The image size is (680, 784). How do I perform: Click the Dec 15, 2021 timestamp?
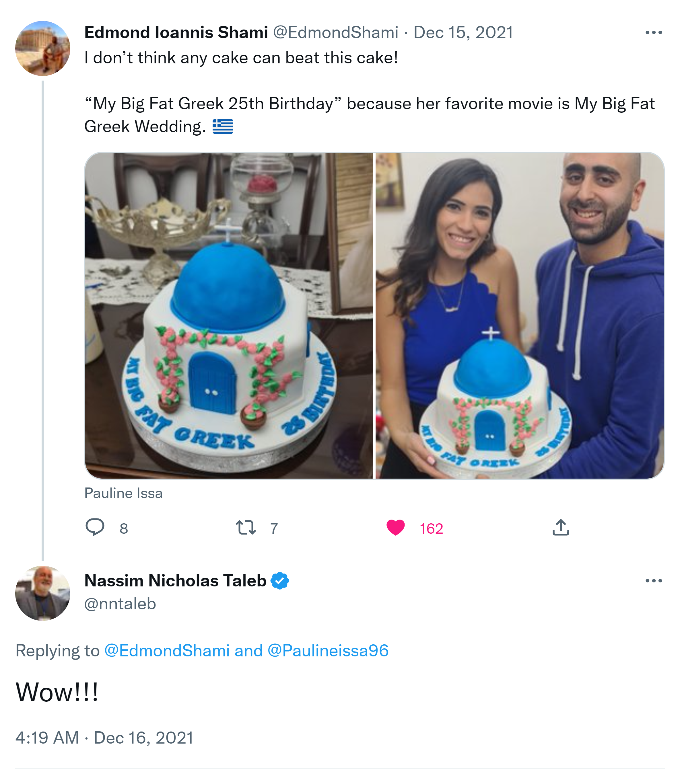(463, 33)
